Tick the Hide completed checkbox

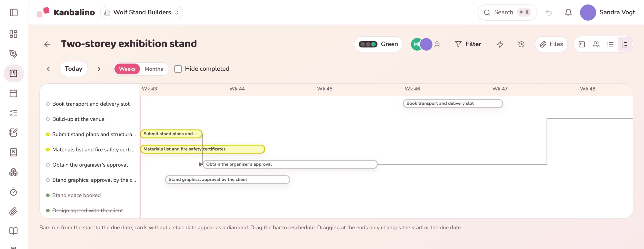(178, 69)
